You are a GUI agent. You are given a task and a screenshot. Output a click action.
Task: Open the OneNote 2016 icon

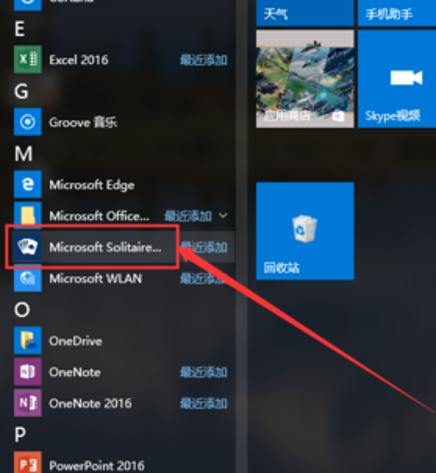pyautogui.click(x=28, y=403)
